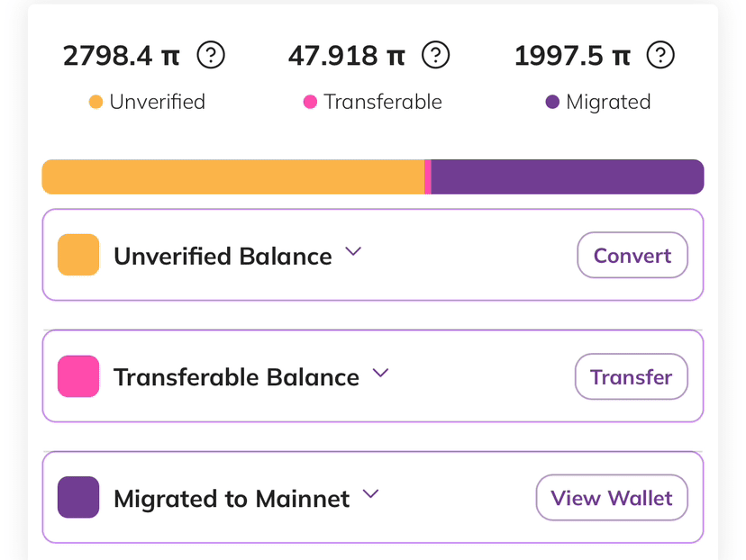Click the thin pink segment of balance bar
Image resolution: width=746 pixels, height=560 pixels.
(x=428, y=176)
